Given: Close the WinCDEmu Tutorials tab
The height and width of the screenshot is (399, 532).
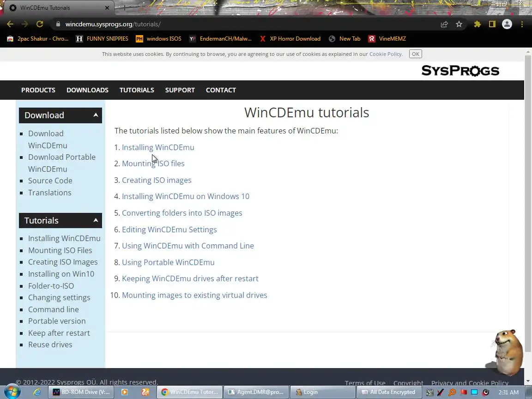Looking at the screenshot, I should 107,7.
